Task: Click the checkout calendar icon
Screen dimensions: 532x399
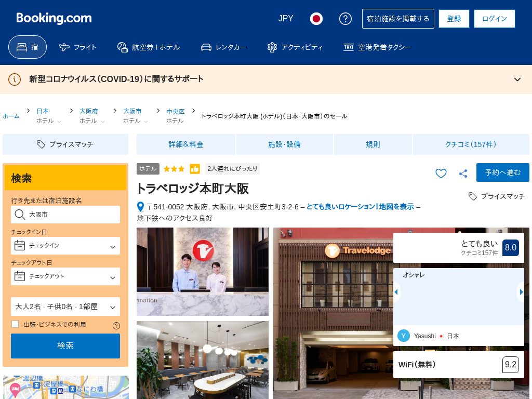Action: coord(20,276)
